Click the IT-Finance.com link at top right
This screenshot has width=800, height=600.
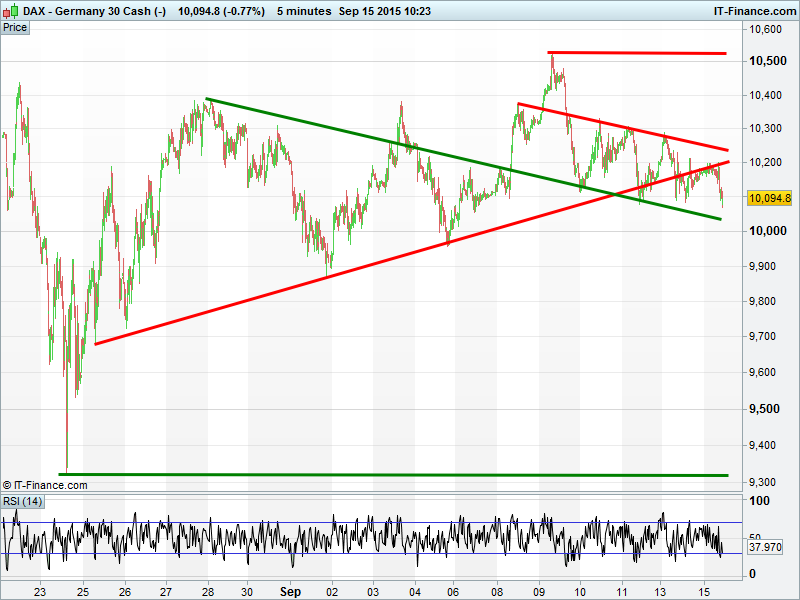[755, 11]
